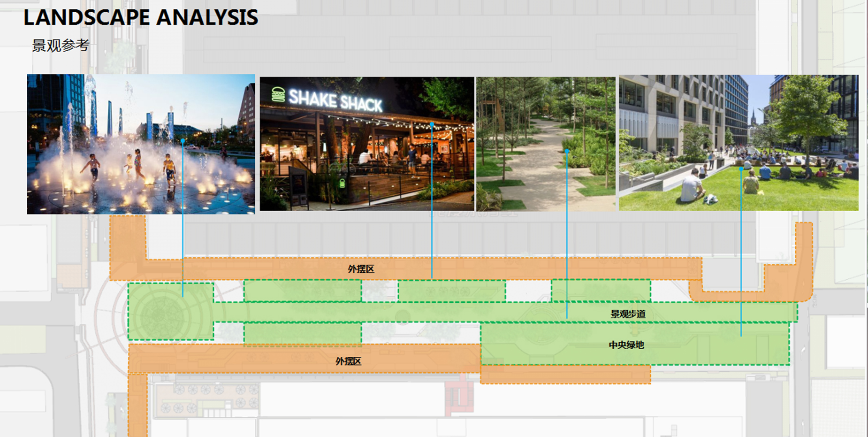Image resolution: width=868 pixels, height=437 pixels.
Task: Click small orange strip below 中央绿地 zone
Action: click(x=565, y=375)
